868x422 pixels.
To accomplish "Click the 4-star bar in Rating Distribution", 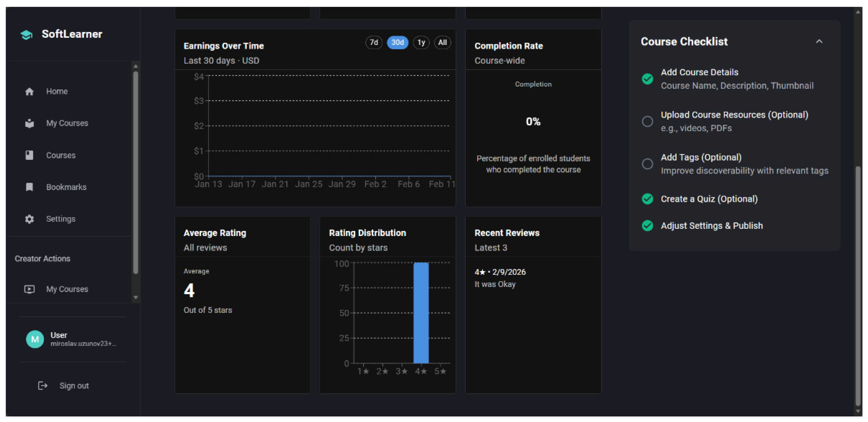I will 421,312.
